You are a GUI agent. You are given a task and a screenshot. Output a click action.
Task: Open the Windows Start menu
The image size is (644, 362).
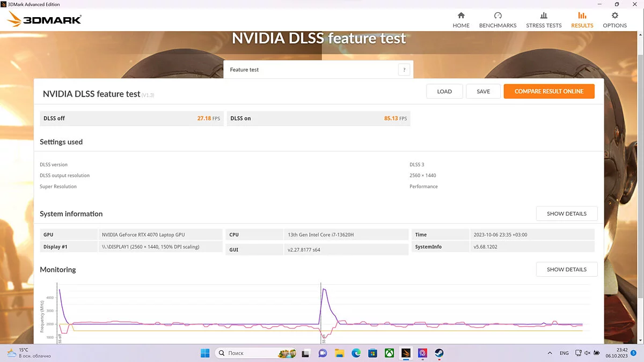(x=205, y=353)
